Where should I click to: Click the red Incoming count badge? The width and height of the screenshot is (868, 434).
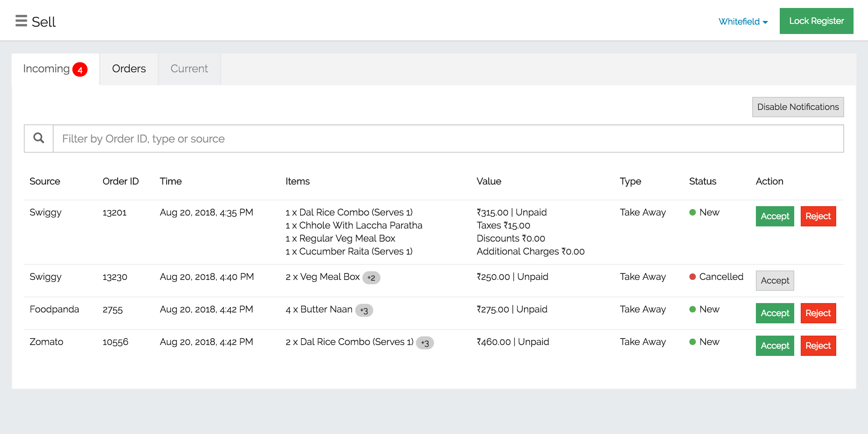[80, 70]
